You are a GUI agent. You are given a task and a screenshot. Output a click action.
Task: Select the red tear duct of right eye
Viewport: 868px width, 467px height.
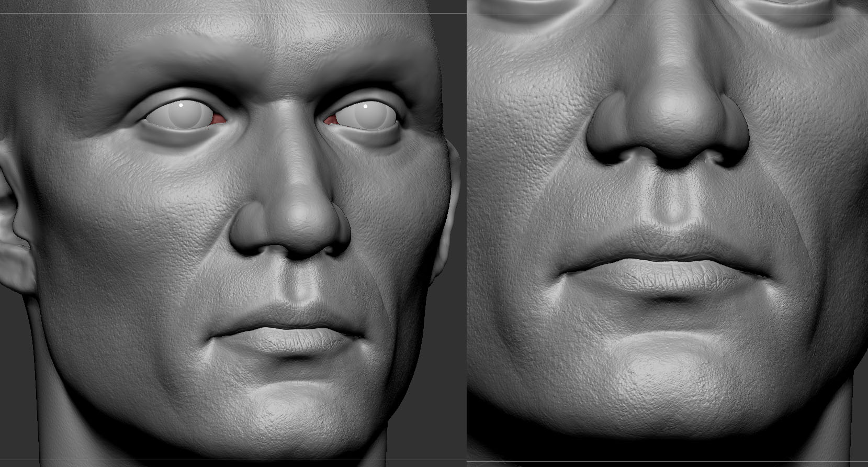[331, 121]
